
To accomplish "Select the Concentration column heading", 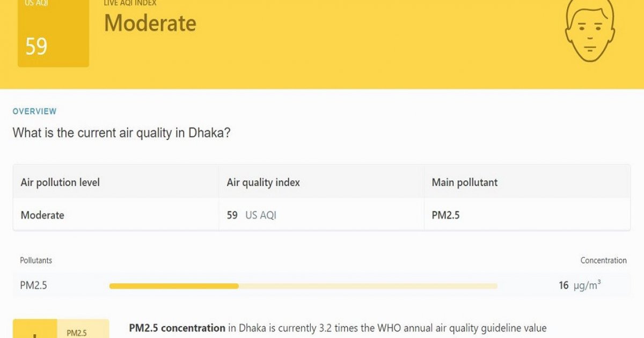I will click(x=604, y=260).
